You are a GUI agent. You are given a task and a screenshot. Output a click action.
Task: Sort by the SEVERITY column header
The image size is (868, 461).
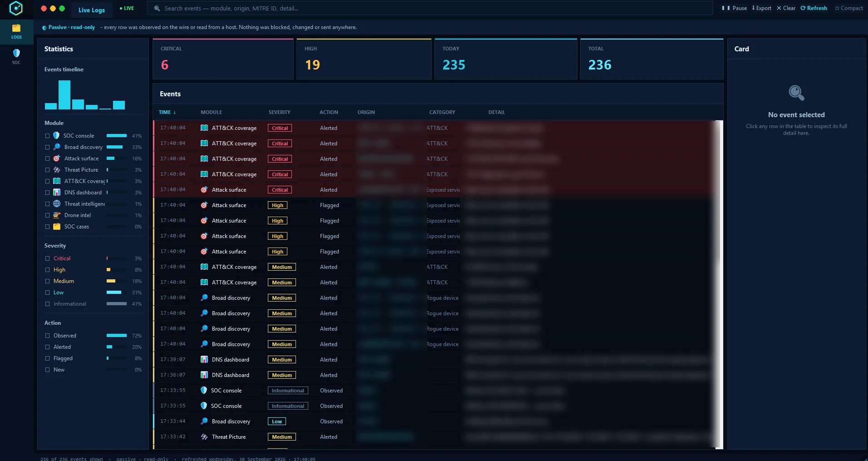click(x=279, y=112)
